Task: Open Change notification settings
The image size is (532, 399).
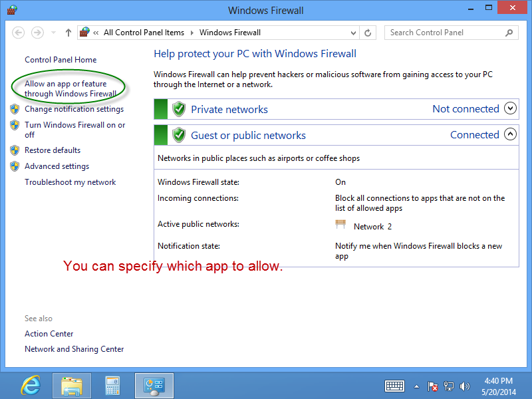Action: tap(74, 109)
